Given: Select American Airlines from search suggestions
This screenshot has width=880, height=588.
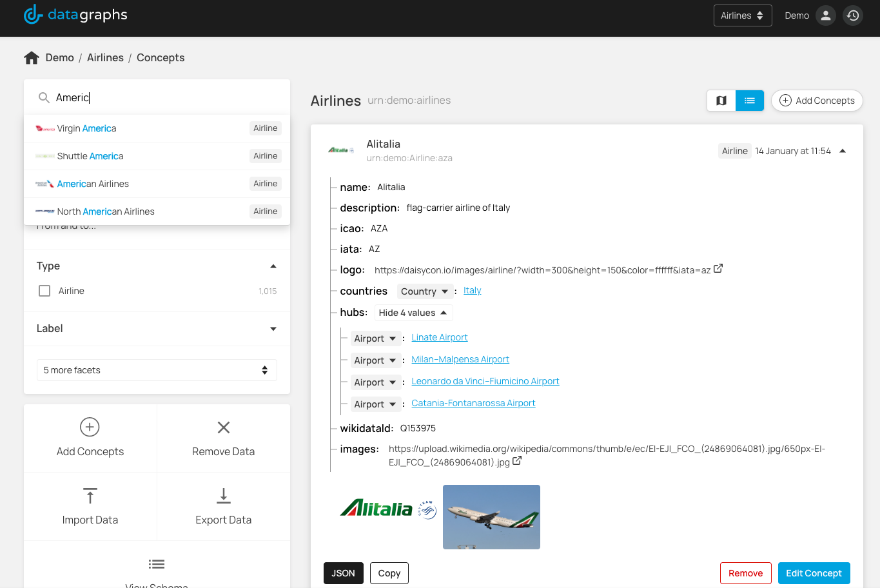Looking at the screenshot, I should [93, 184].
